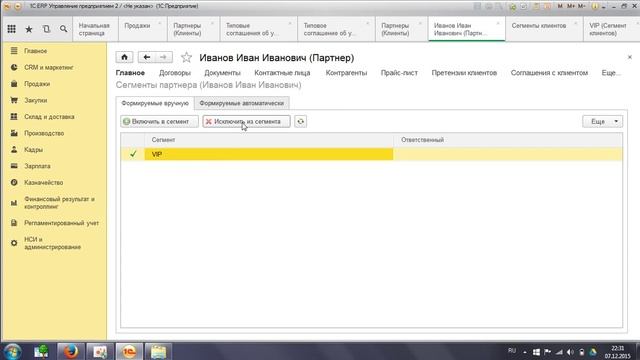Screen dimensions: 640x360
Task: Open the Главное section in sidebar
Action: pos(36,51)
